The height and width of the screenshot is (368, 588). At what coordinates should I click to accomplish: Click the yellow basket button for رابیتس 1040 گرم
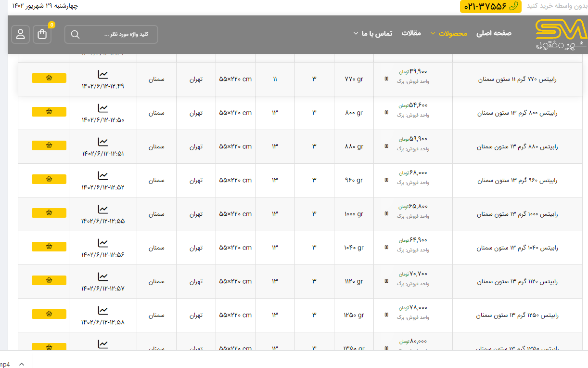(49, 247)
